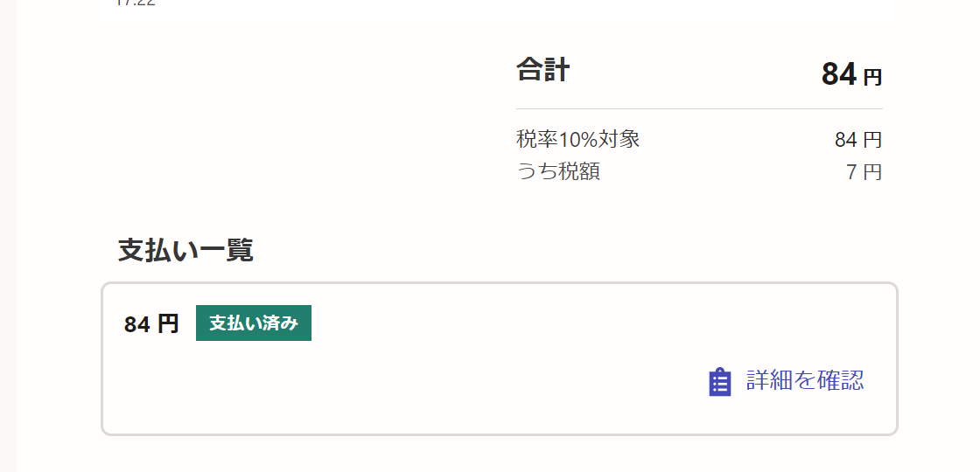Click the payment card's bottom border

499,434
